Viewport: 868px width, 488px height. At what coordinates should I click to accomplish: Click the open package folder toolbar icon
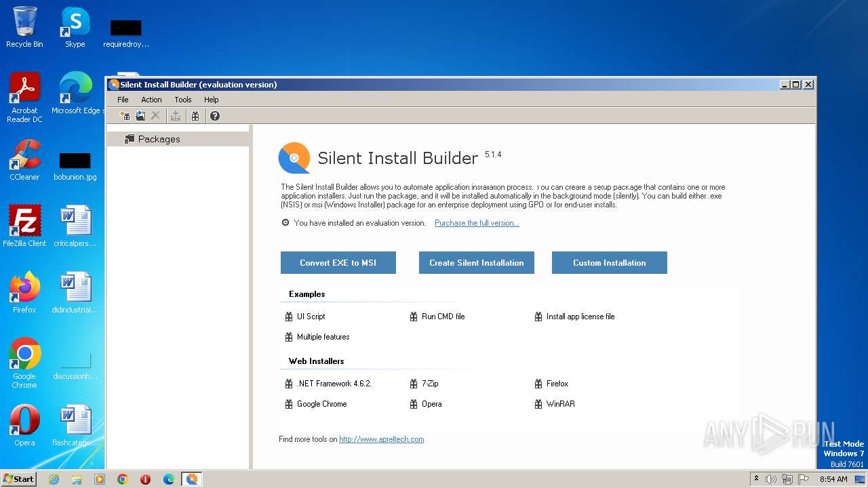(140, 116)
